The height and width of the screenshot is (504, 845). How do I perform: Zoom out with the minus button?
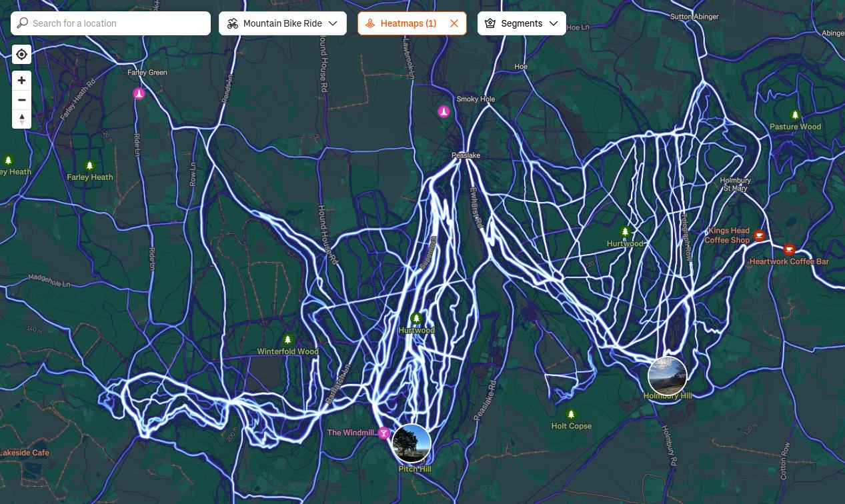[21, 100]
